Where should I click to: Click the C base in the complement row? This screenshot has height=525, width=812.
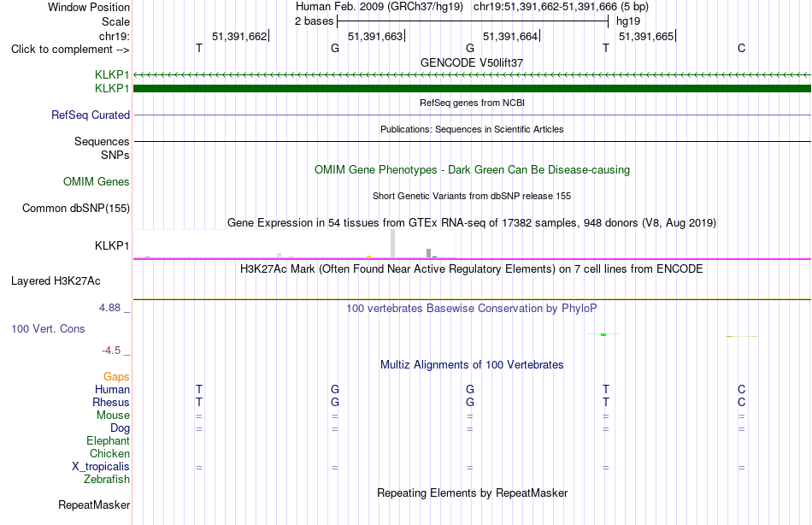click(742, 48)
